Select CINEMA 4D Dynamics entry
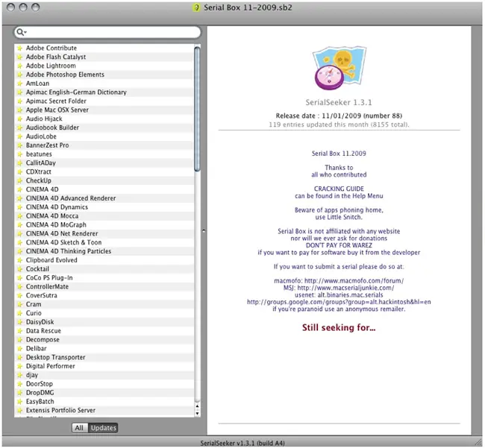Viewport: 485px width, 448px height. (x=104, y=207)
